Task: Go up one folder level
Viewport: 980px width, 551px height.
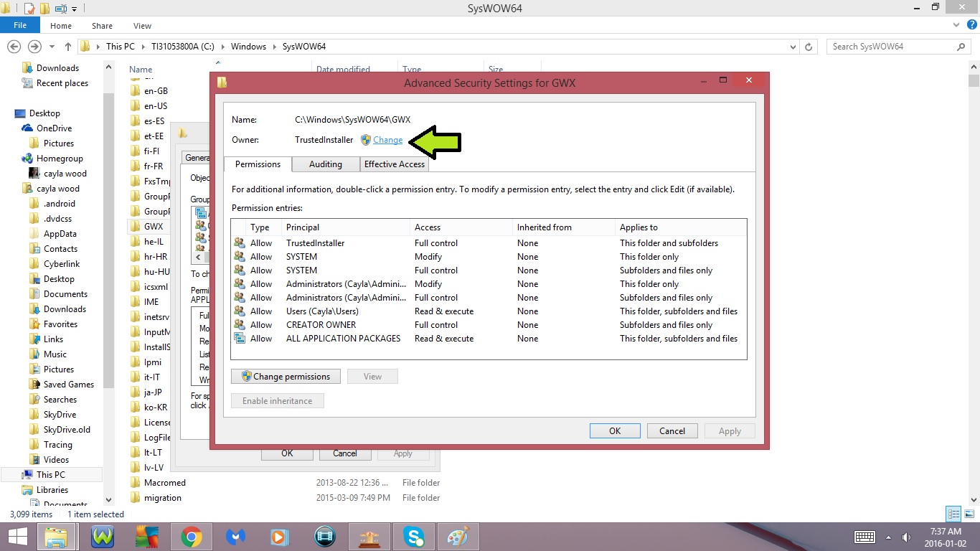Action: [68, 47]
